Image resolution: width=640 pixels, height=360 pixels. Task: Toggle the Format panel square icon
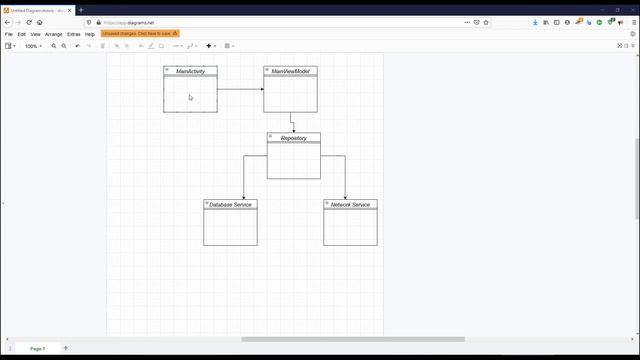626,46
